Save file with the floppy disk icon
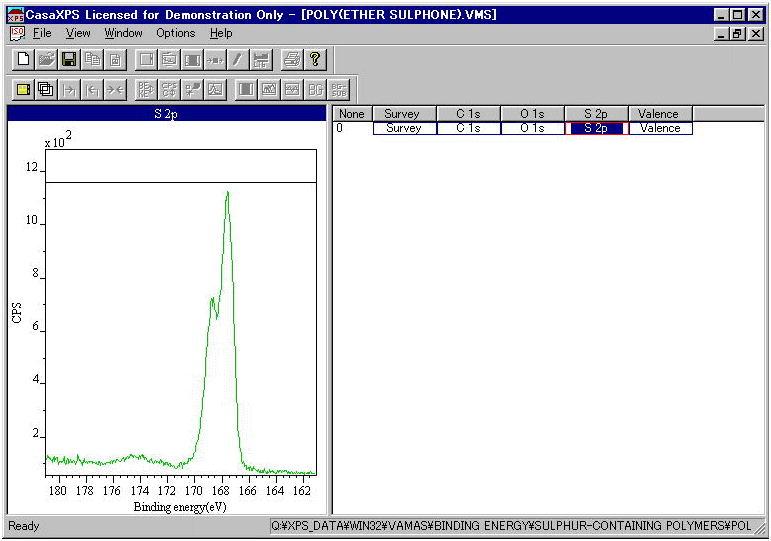The image size is (771, 541). (69, 60)
